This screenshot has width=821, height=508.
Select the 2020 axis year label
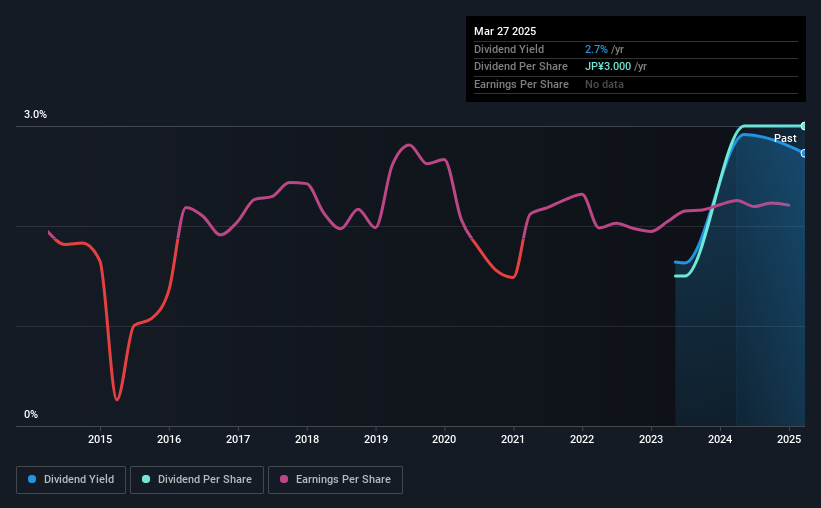tap(444, 439)
